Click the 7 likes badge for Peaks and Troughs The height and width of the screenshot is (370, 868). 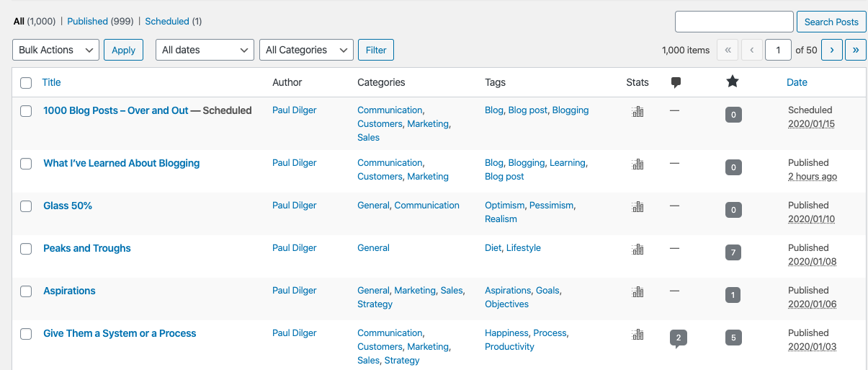(733, 252)
